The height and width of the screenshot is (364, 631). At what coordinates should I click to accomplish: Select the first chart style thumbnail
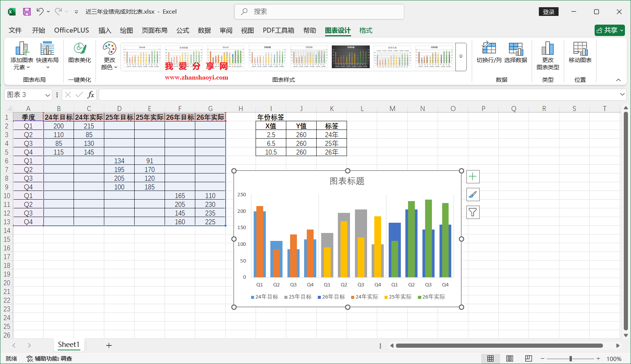[142, 57]
